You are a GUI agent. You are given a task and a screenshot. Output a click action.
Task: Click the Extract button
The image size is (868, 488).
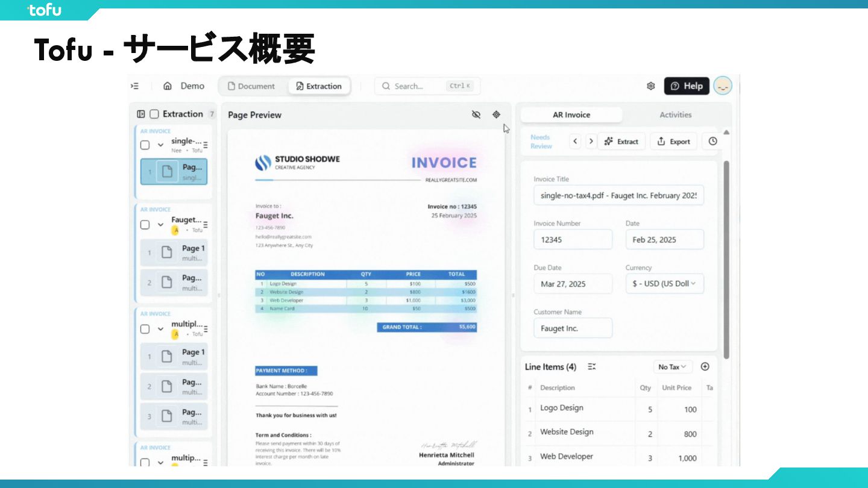pos(621,141)
